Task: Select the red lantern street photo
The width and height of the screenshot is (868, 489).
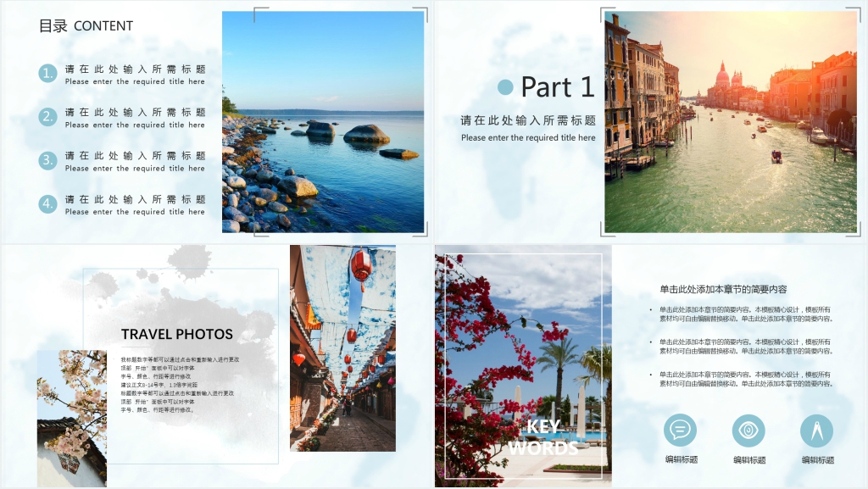Action: click(342, 347)
